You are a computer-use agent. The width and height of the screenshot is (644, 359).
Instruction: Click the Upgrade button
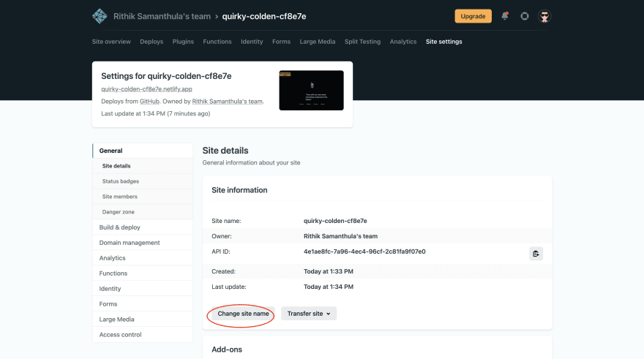[473, 16]
